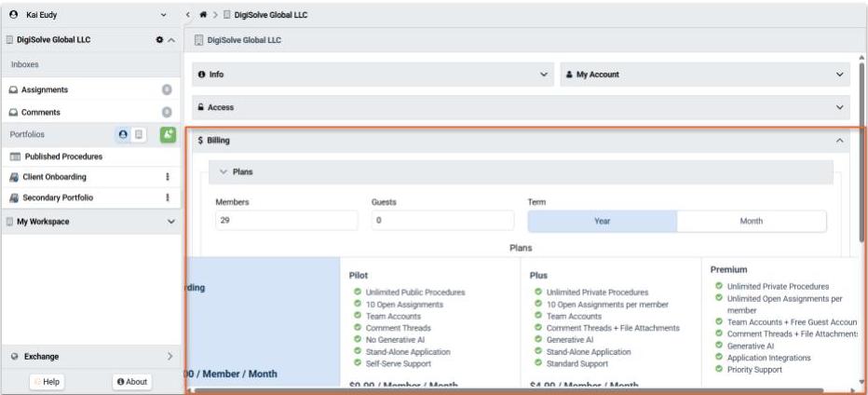
Task: Toggle personal portfolios view icon
Action: tap(124, 135)
